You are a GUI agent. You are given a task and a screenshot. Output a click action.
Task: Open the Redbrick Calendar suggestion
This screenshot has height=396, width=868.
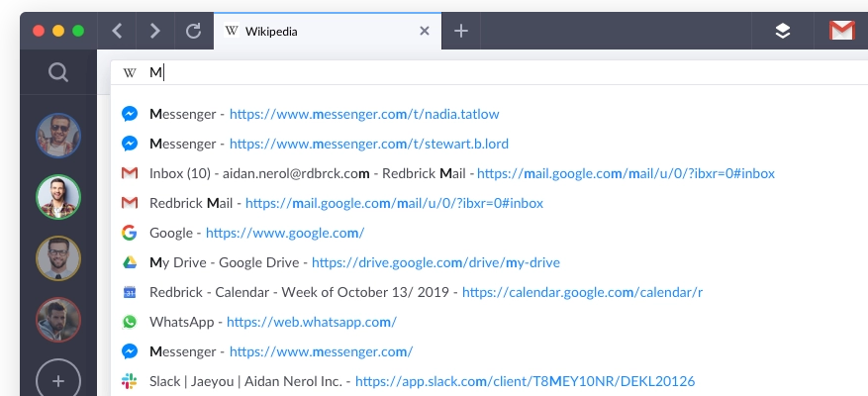pos(426,292)
